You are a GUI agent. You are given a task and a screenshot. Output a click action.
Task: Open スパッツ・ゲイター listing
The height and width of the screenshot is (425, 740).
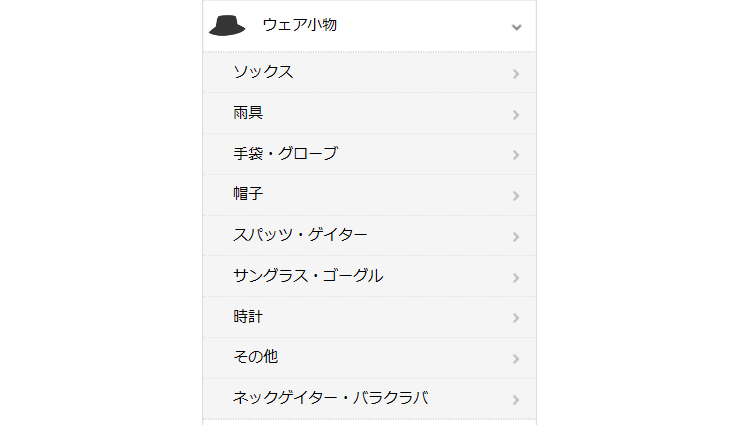tap(300, 235)
